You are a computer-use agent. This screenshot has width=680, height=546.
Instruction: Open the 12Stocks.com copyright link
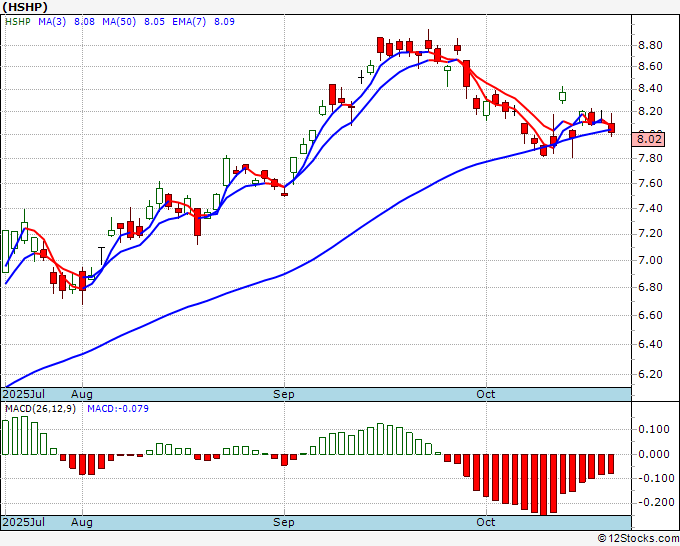(638, 539)
